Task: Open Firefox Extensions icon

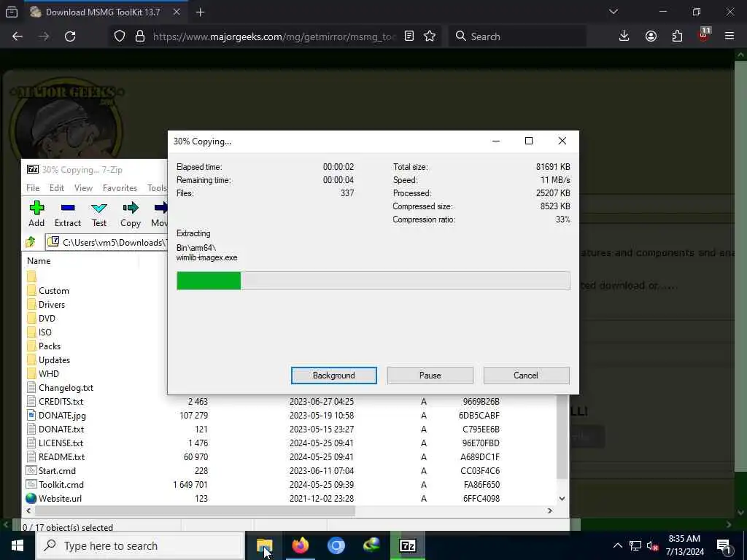Action: pyautogui.click(x=677, y=36)
